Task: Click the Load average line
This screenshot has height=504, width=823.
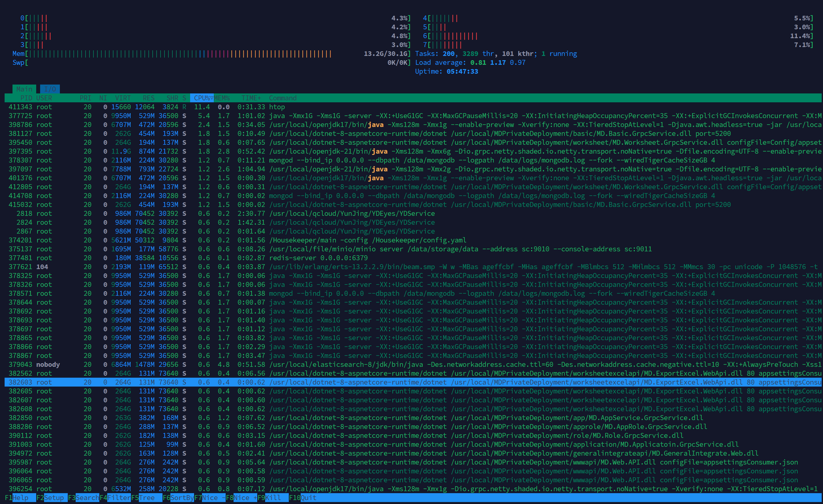Action: click(470, 63)
